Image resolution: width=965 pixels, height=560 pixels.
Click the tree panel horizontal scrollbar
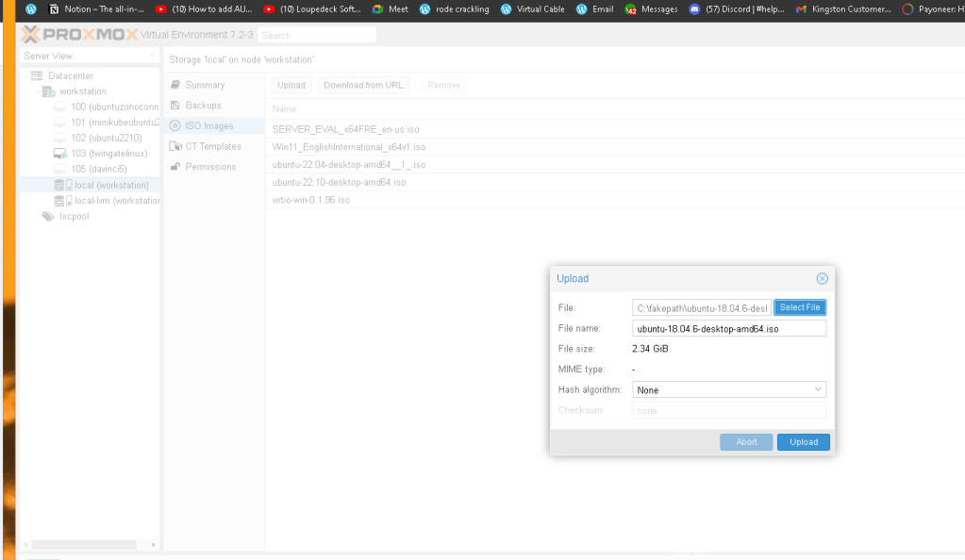[x=84, y=545]
